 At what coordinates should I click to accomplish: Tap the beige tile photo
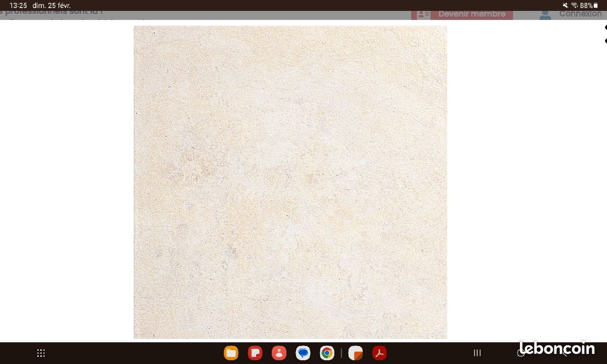pos(290,182)
